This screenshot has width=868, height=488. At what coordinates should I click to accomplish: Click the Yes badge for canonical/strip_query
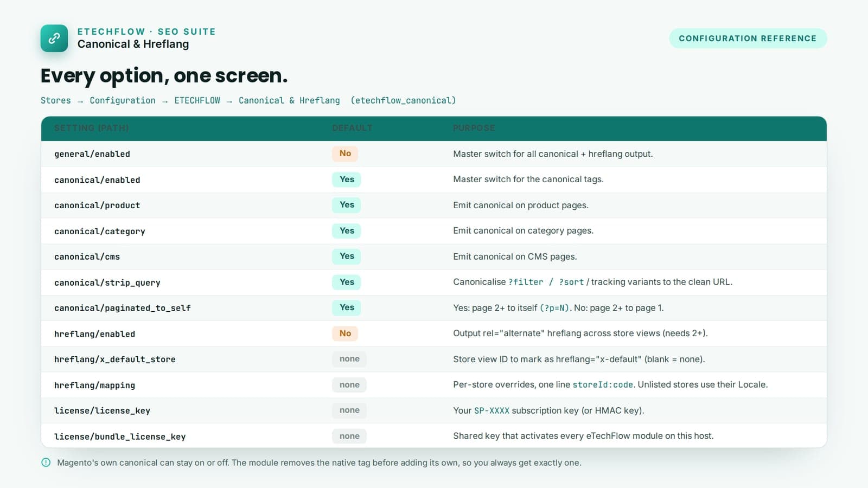[347, 282]
